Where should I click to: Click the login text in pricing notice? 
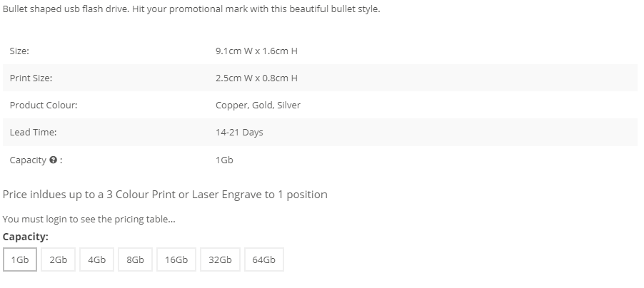pos(56,219)
